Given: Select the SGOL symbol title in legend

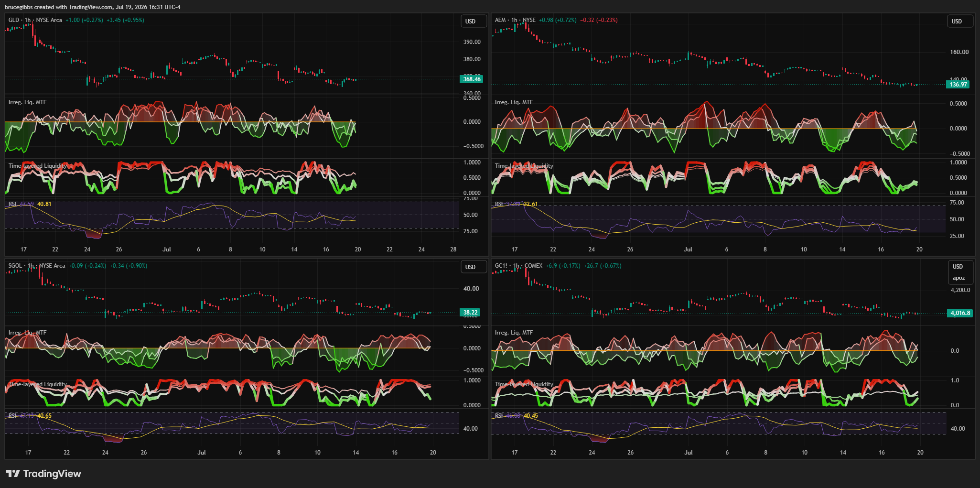Looking at the screenshot, I should 37,266.
